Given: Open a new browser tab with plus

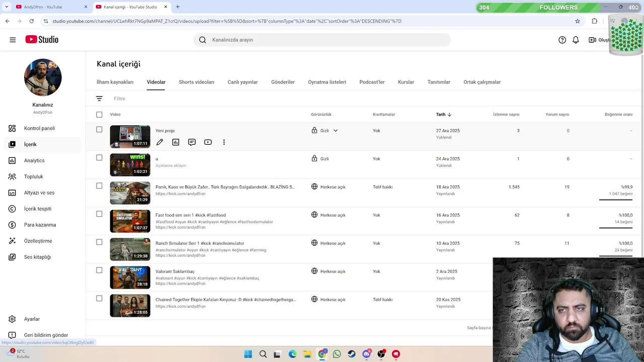Looking at the screenshot, I should tap(178, 7).
